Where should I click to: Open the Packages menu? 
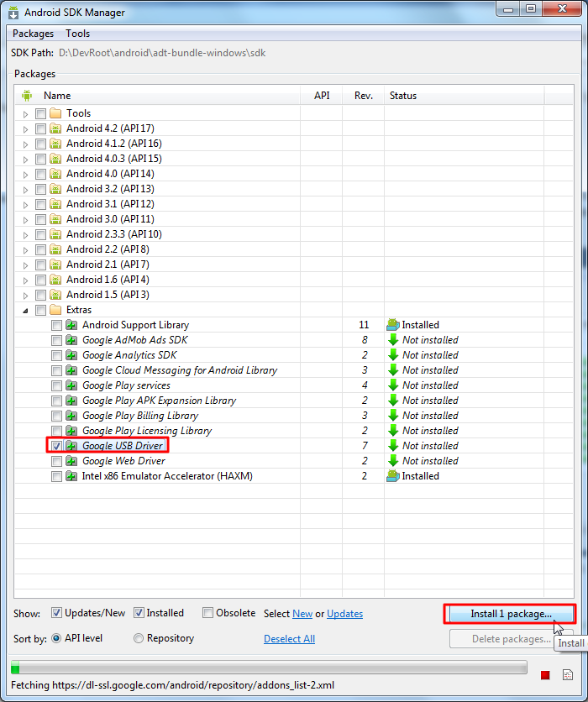(33, 34)
